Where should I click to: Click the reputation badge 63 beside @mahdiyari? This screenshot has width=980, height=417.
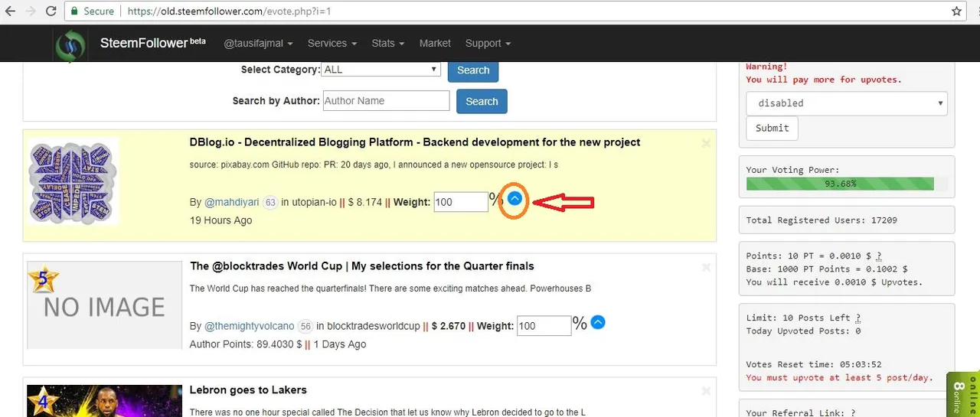tap(270, 203)
